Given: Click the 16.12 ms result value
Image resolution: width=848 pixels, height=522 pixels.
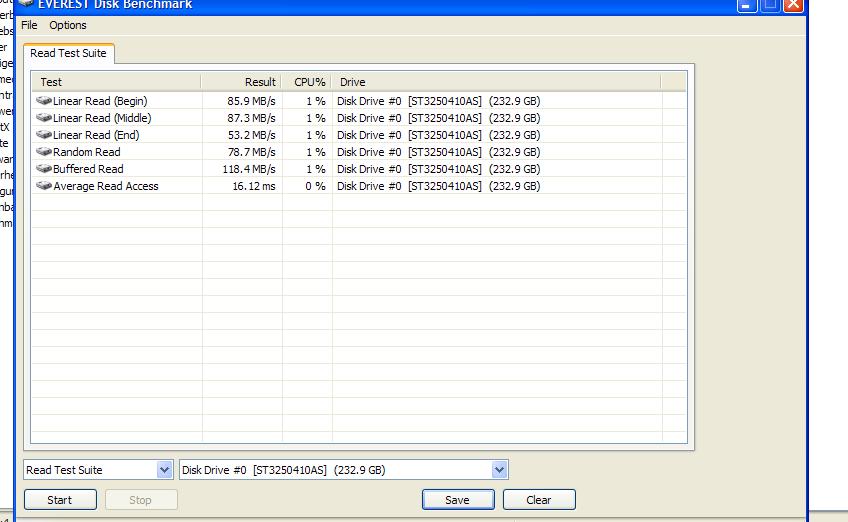Looking at the screenshot, I should (x=254, y=186).
